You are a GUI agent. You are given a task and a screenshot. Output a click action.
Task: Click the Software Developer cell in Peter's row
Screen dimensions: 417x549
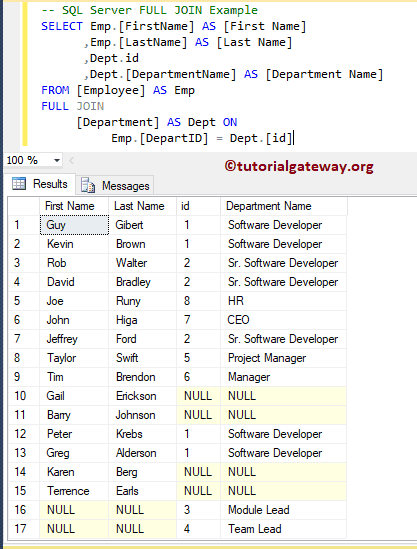click(x=284, y=434)
